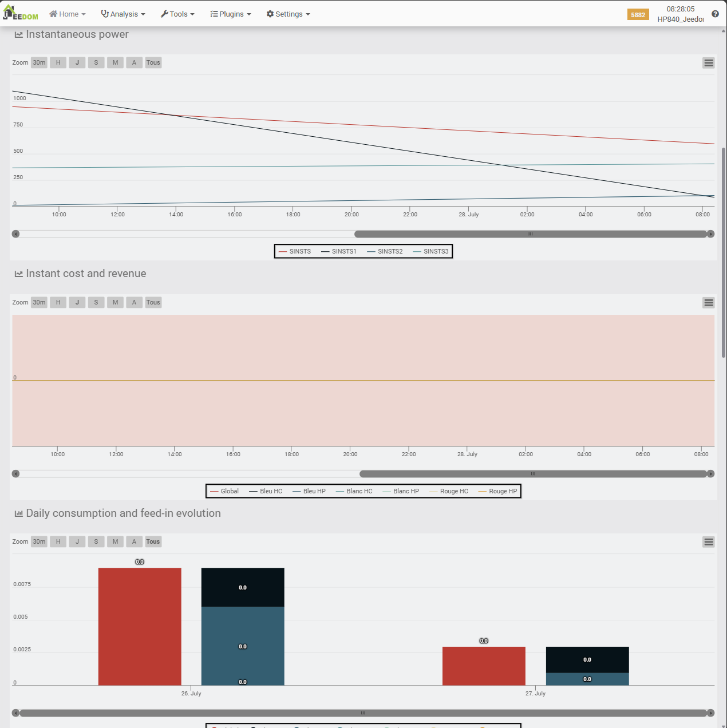Open Daily consumption chart context menu icon
This screenshot has width=727, height=728.
pyautogui.click(x=709, y=542)
